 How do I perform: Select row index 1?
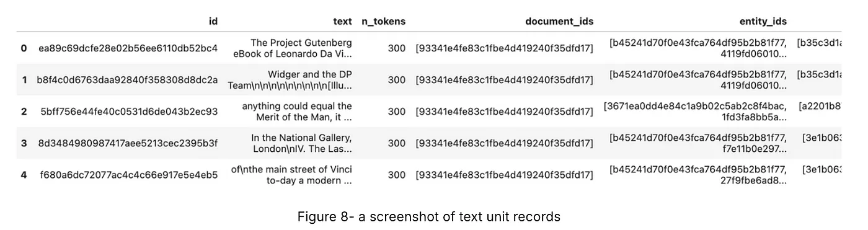24,80
